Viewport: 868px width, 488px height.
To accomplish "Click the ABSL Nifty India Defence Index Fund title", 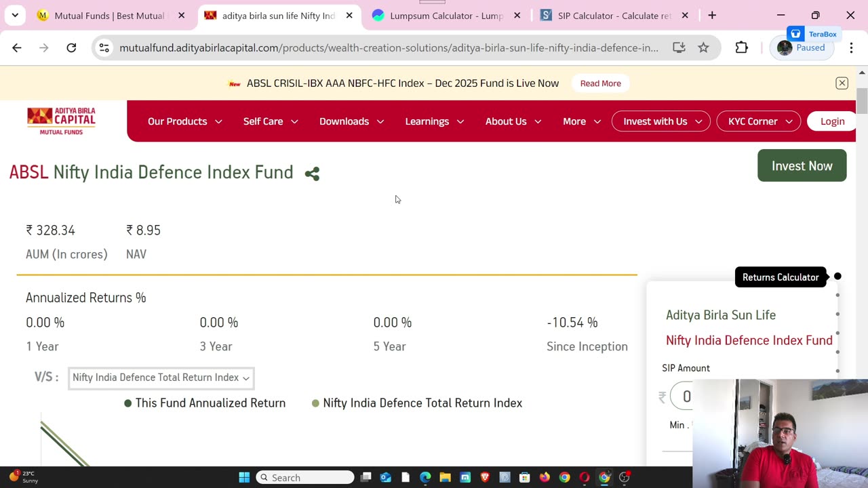I will tap(151, 172).
